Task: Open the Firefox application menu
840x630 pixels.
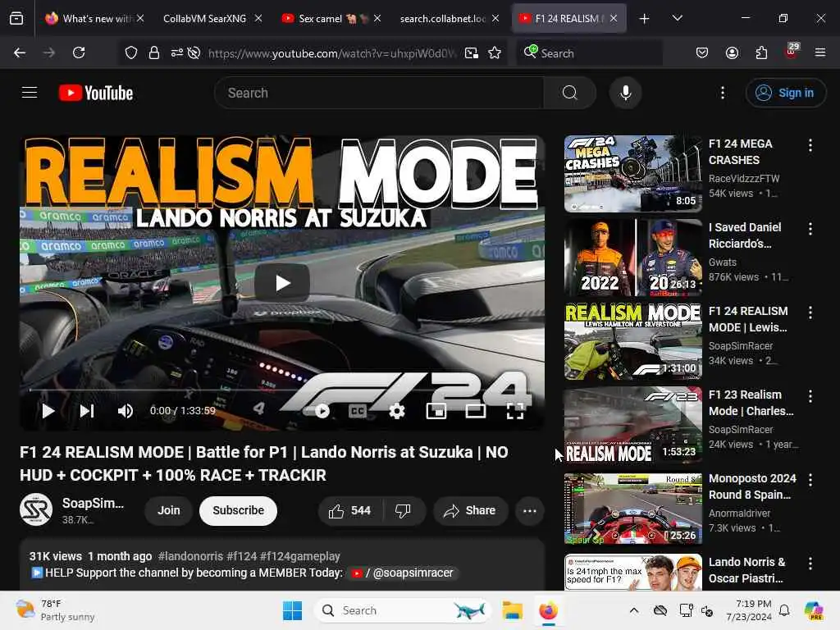Action: 820,52
